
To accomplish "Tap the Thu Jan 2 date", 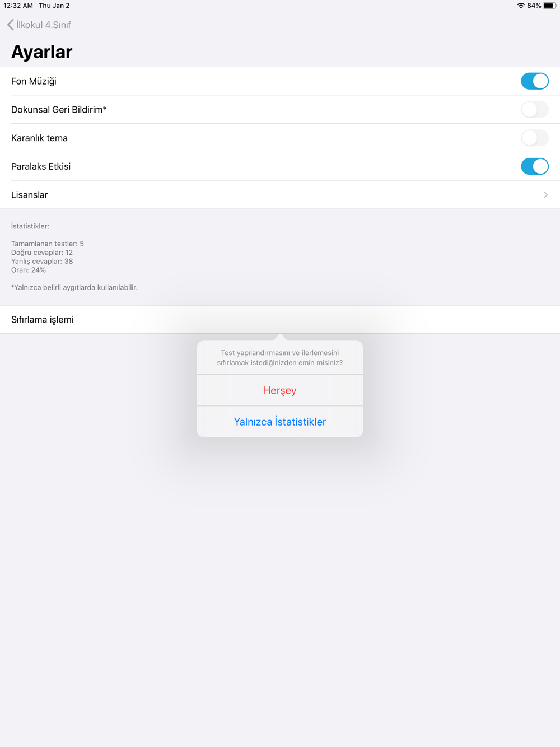I will [54, 6].
